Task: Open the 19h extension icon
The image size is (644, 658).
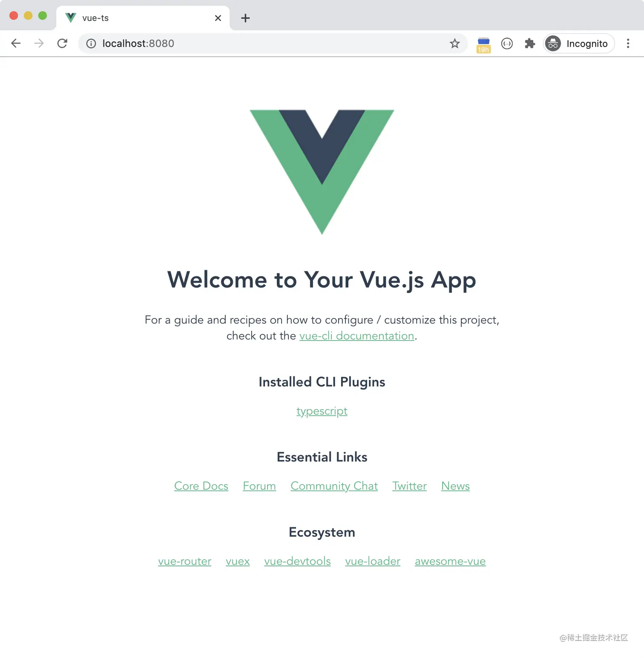Action: tap(483, 45)
